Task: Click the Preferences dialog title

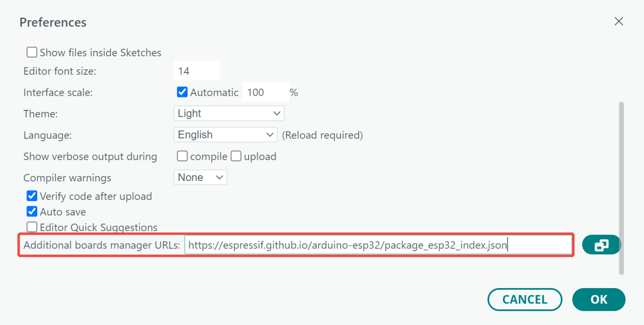Action: pyautogui.click(x=53, y=22)
